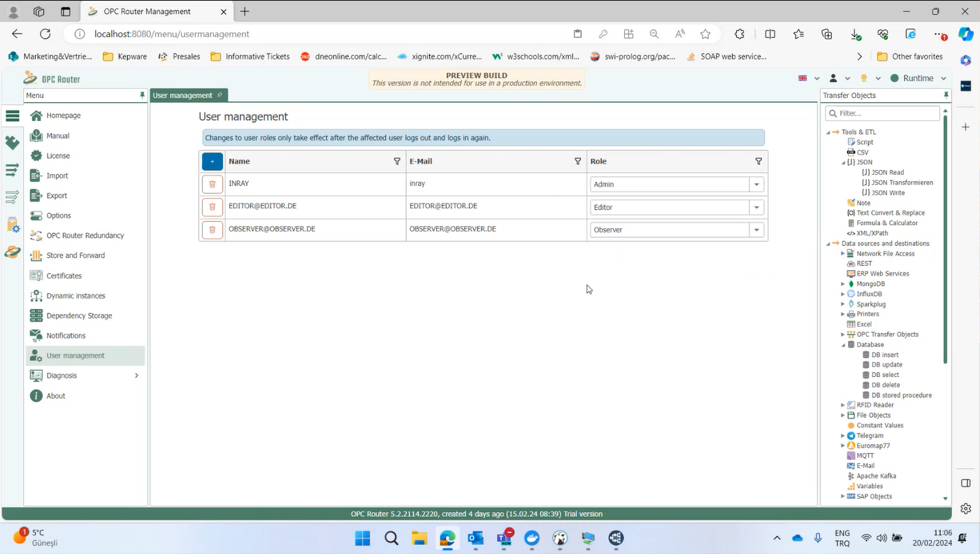The width and height of the screenshot is (980, 554).
Task: Select the Certificates sidebar icon
Action: click(x=36, y=276)
